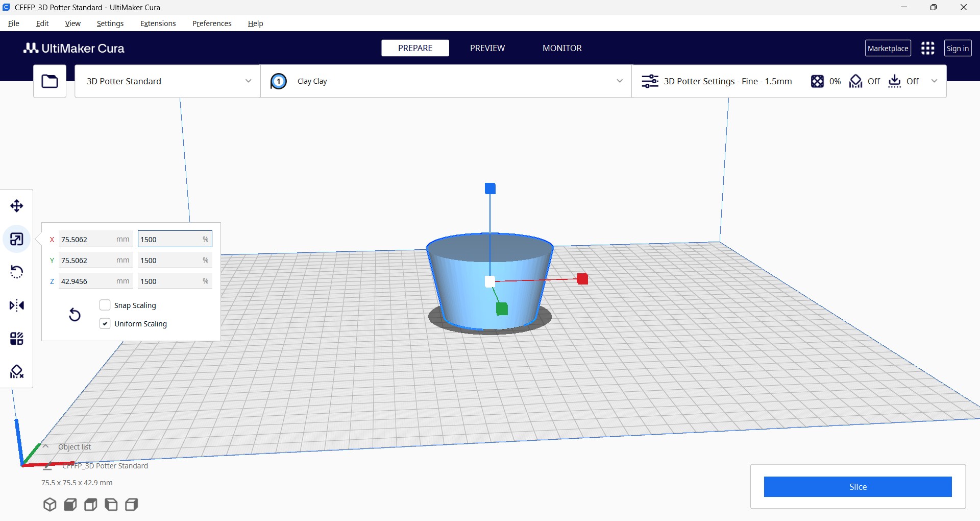Open the Settings menu
This screenshot has width=980, height=521.
(x=110, y=23)
